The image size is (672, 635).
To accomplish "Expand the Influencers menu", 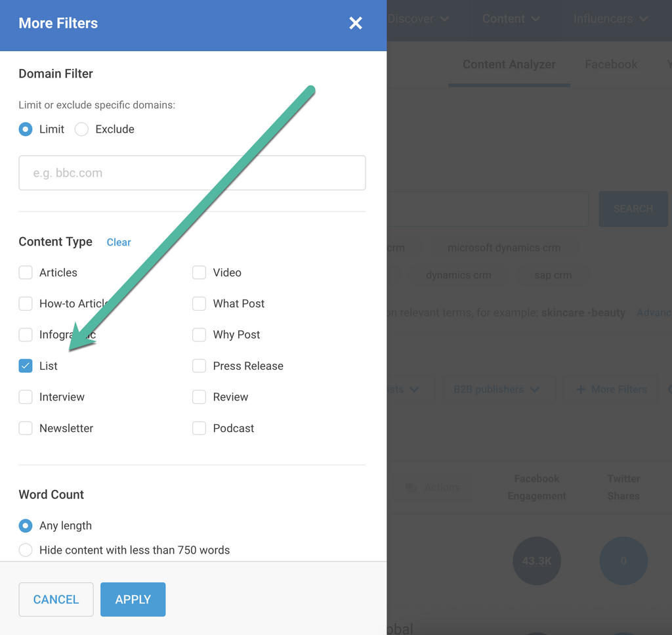I will [x=610, y=19].
